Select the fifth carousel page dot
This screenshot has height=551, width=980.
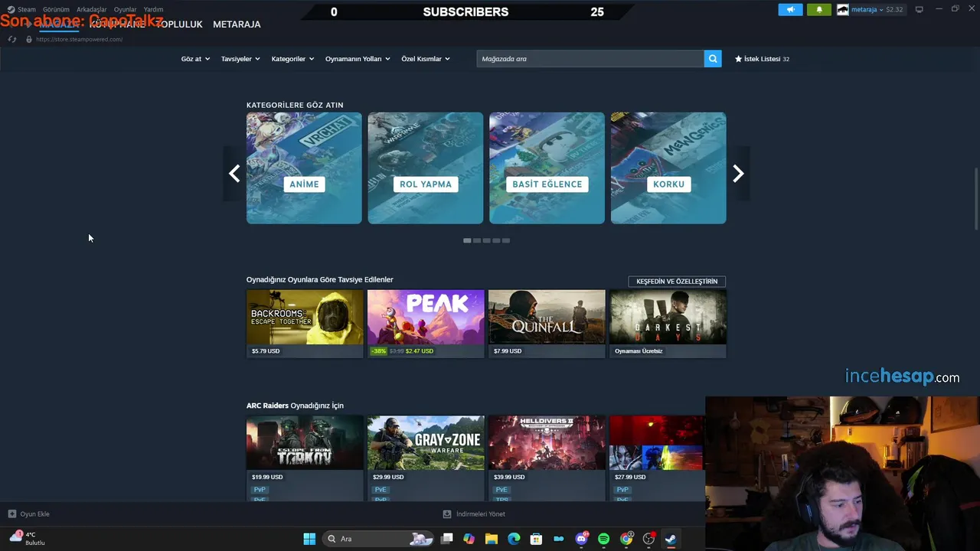click(x=506, y=240)
